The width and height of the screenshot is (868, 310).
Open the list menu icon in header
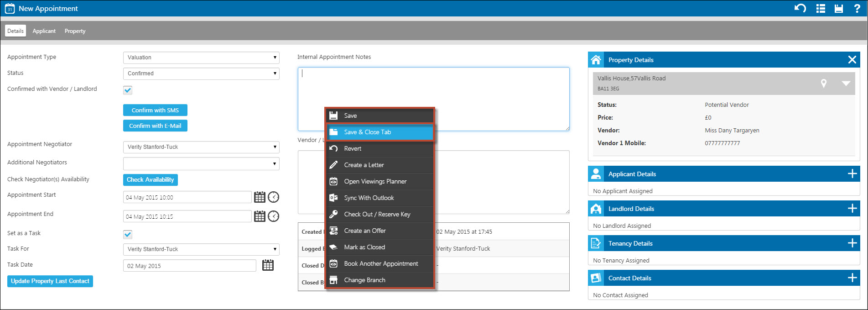coord(821,8)
